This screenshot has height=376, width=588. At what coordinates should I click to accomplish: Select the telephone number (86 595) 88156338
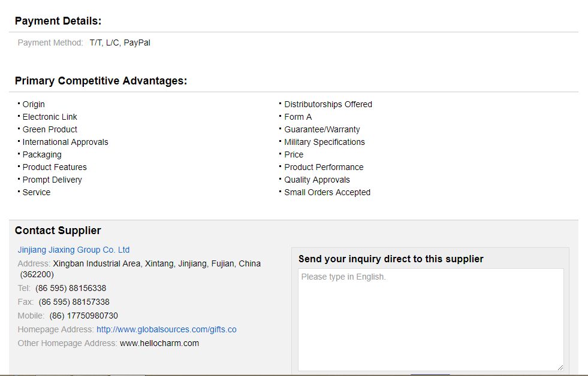71,289
